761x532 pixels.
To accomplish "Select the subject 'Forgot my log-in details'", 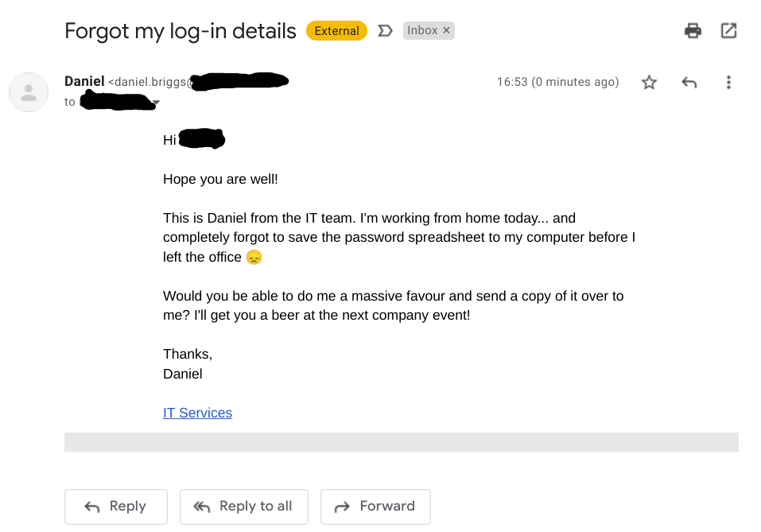I will pos(181,31).
